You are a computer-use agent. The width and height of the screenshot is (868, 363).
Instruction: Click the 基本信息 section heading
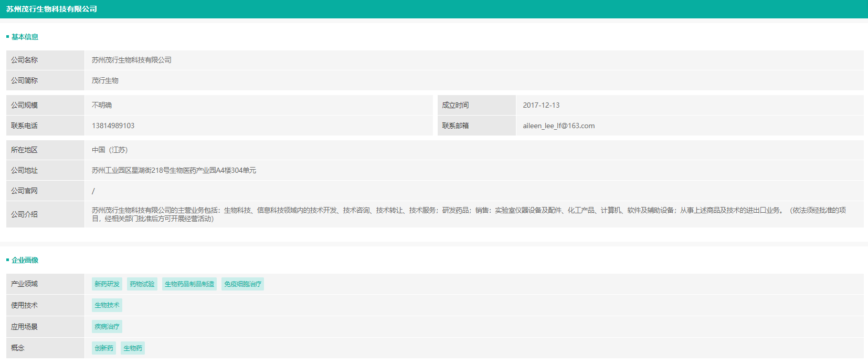[x=25, y=37]
